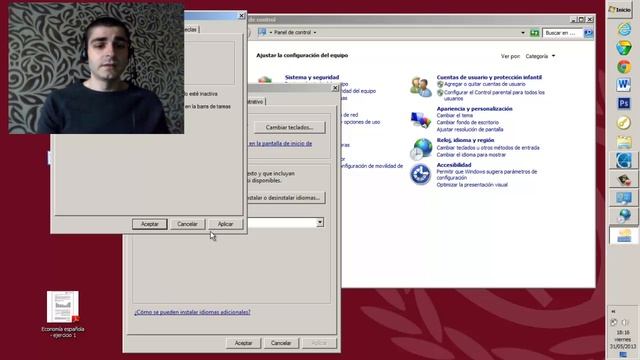Click ¿Cómo se pueden instalar idiomas adicionales? link
This screenshot has height=360, width=640.
tap(192, 312)
